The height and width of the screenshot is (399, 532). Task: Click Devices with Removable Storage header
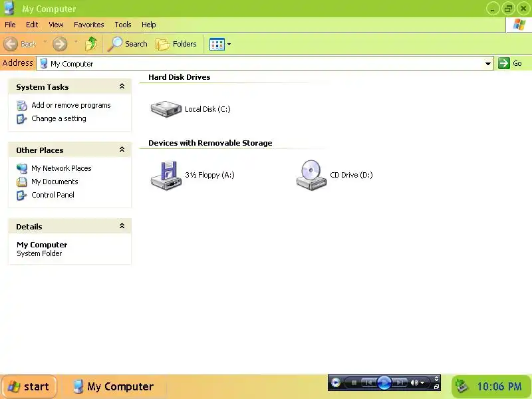pyautogui.click(x=210, y=143)
